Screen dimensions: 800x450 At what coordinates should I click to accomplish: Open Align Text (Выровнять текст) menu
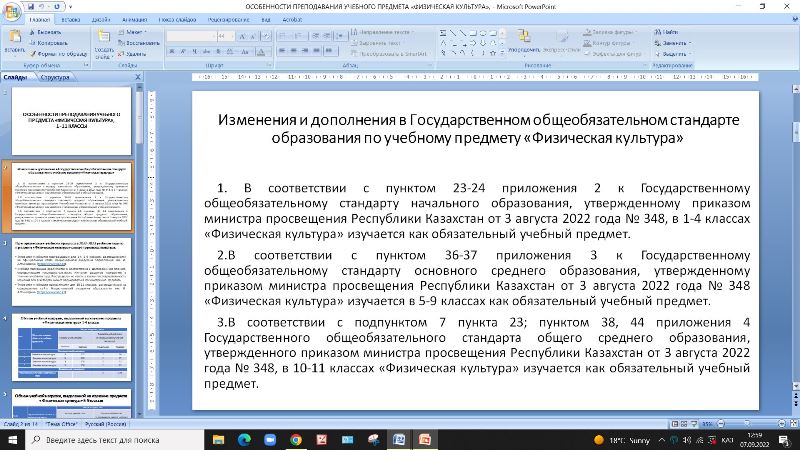(x=378, y=43)
